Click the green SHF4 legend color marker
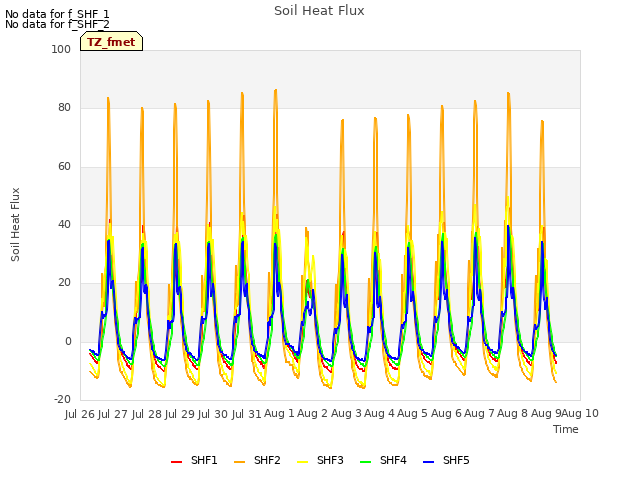The height and width of the screenshot is (480, 640). [x=366, y=462]
